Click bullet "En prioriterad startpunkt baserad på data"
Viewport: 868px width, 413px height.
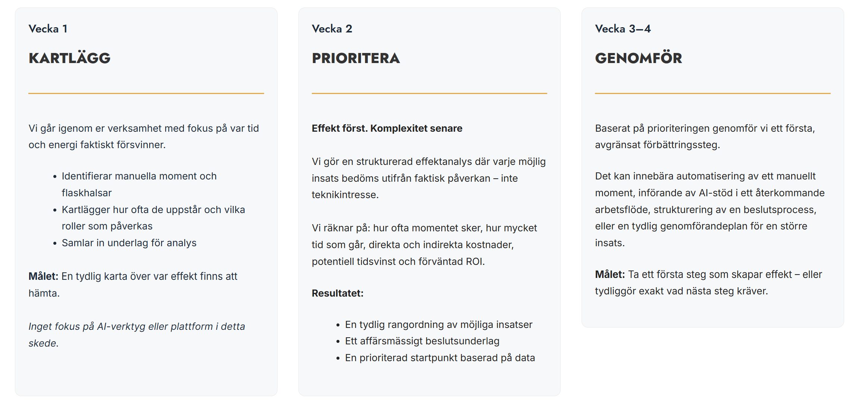click(440, 358)
